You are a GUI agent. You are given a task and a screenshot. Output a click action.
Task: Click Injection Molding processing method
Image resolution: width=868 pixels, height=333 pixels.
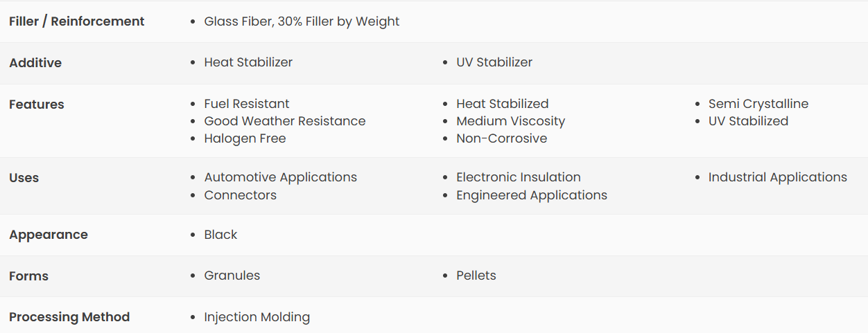click(257, 317)
